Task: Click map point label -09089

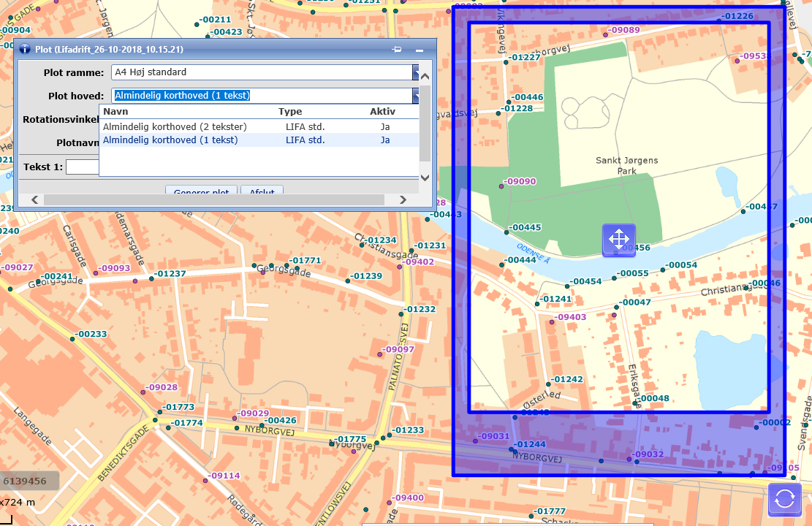Action: (x=624, y=30)
